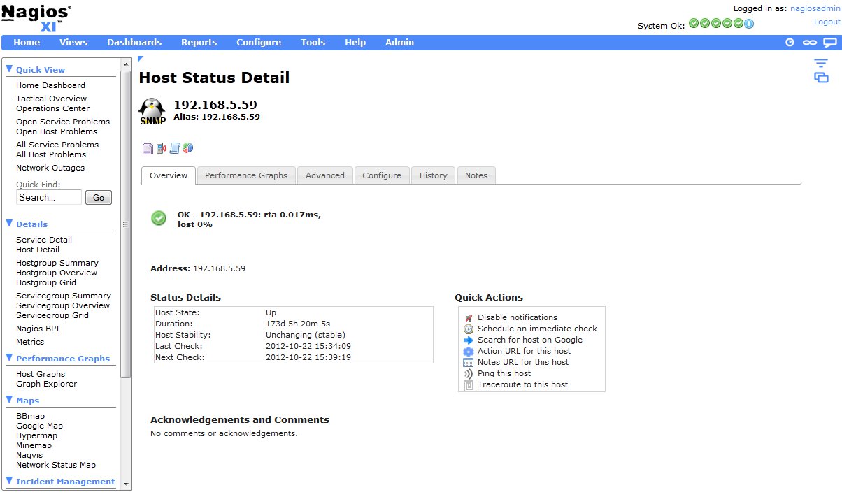
Task: Click the spiral Traceroute icon
Action: 469,384
